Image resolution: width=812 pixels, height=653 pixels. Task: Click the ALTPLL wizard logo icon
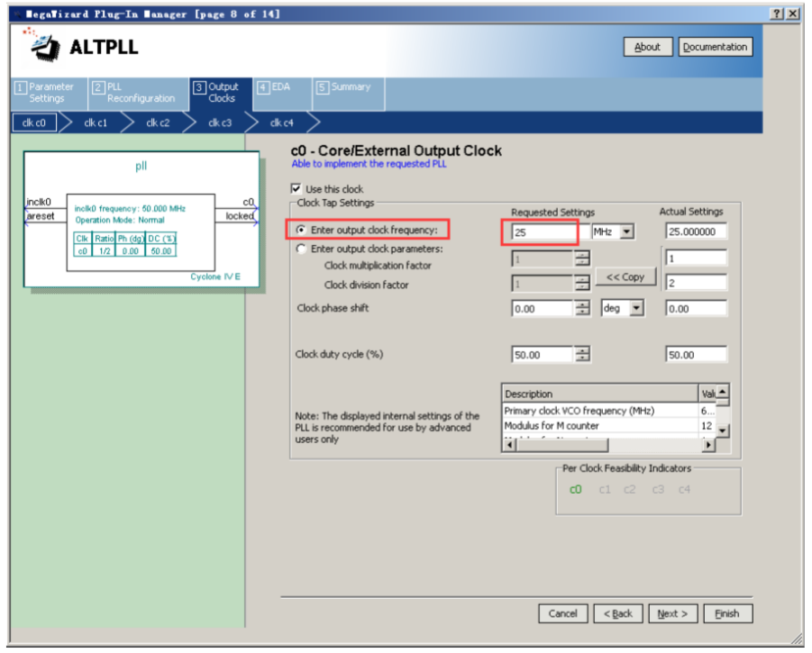pos(44,48)
